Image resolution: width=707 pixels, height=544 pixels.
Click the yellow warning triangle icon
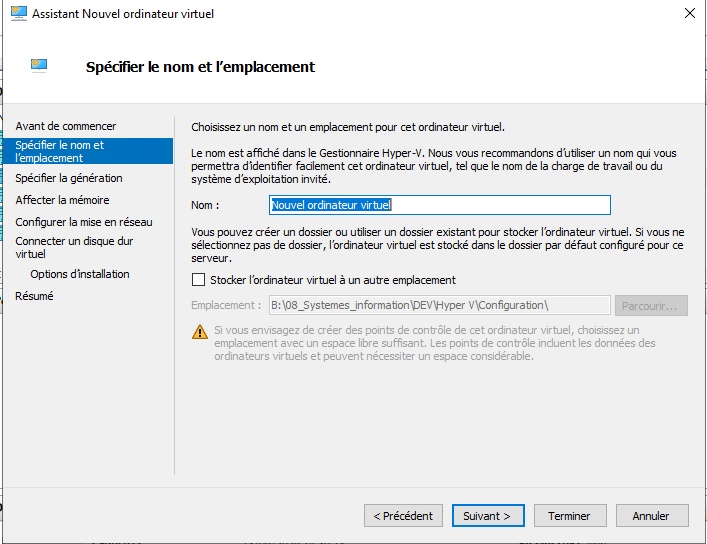(x=199, y=331)
